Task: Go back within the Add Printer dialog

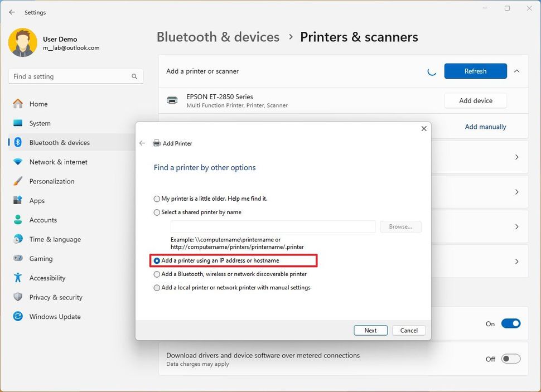Action: click(x=143, y=143)
